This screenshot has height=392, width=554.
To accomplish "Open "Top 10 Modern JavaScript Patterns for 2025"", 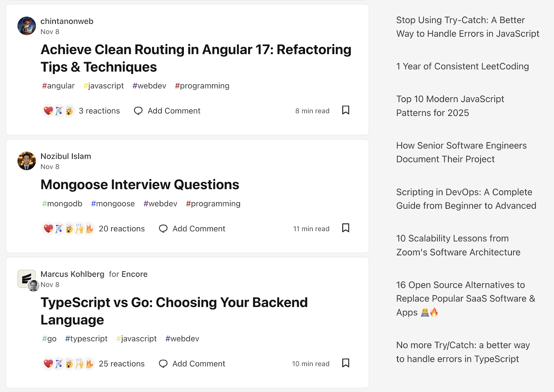I will pos(450,106).
